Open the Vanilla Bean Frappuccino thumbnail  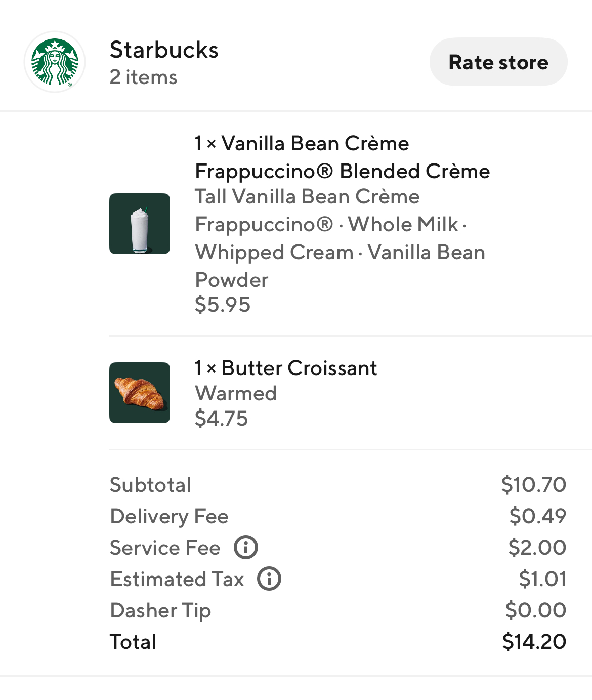click(x=140, y=224)
